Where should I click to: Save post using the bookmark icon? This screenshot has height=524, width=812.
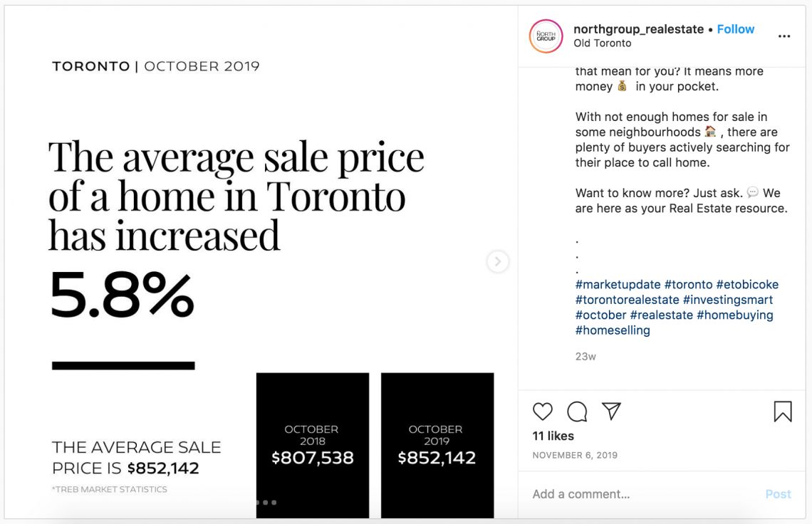tap(783, 412)
